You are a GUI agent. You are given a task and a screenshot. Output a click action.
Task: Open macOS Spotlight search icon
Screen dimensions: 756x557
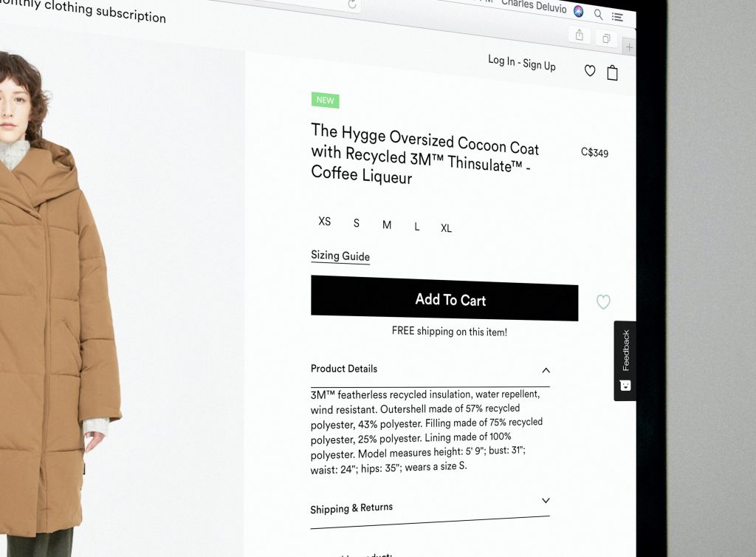(x=598, y=15)
